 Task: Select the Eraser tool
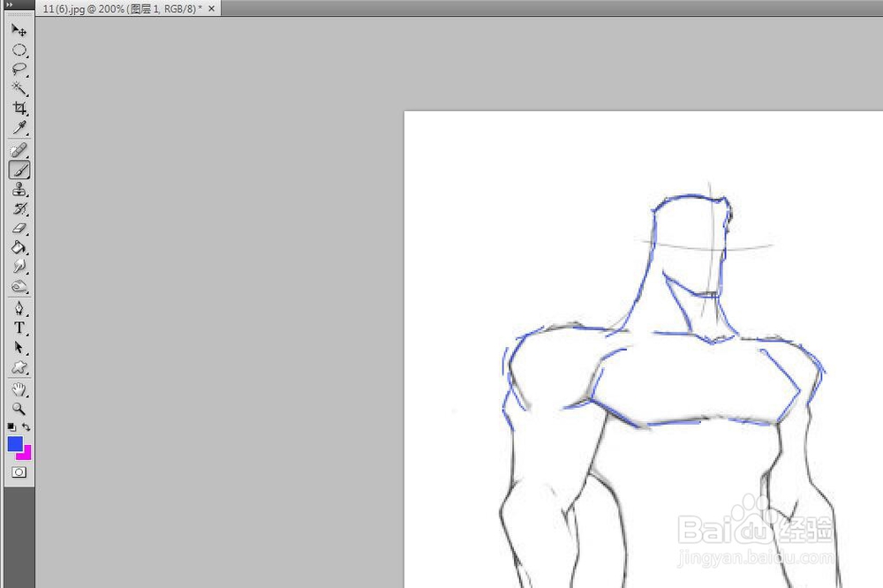pyautogui.click(x=19, y=228)
